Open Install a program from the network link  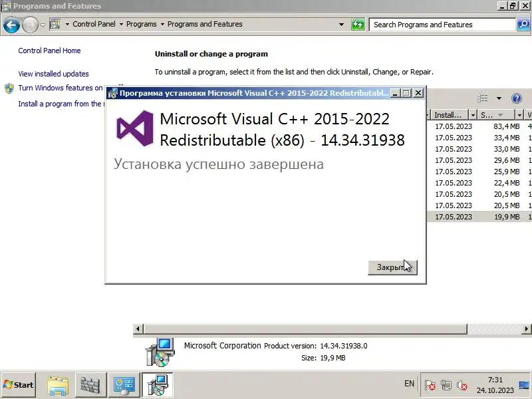click(61, 104)
